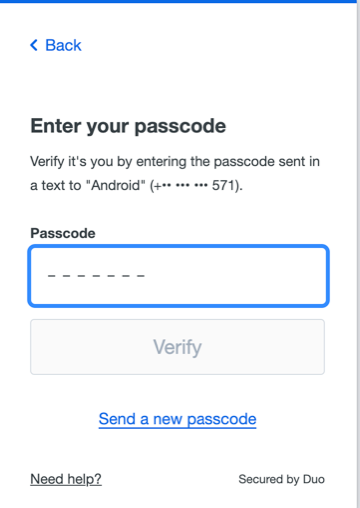The width and height of the screenshot is (360, 508).
Task: Request a code via Send a new passcode
Action: pos(177,419)
